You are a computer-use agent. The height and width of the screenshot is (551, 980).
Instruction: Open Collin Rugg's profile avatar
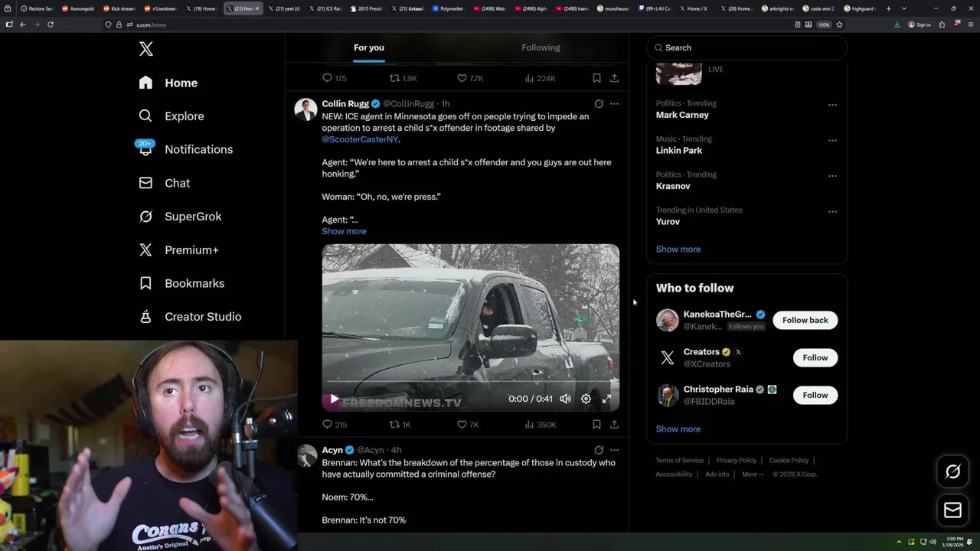(305, 109)
